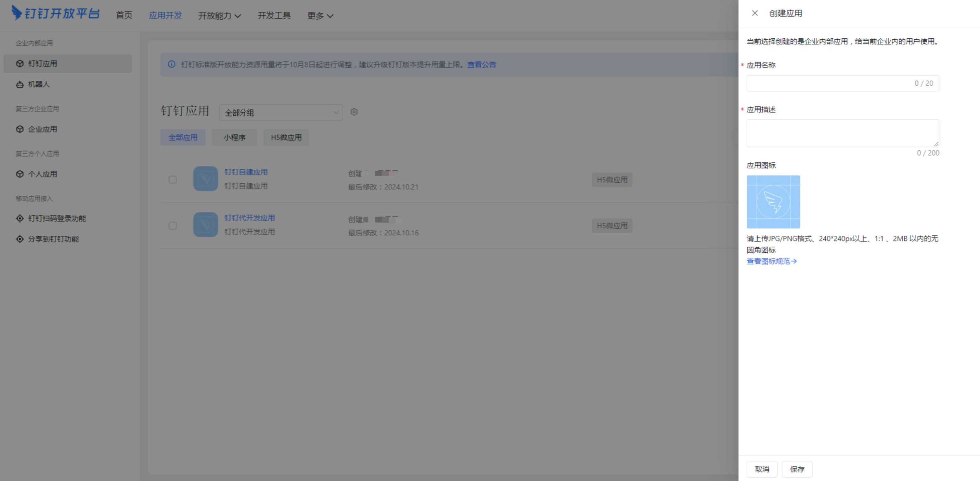Select the 钉钉应用 cube icon in the sidebar
Screen dimensions: 980x481
click(x=20, y=64)
